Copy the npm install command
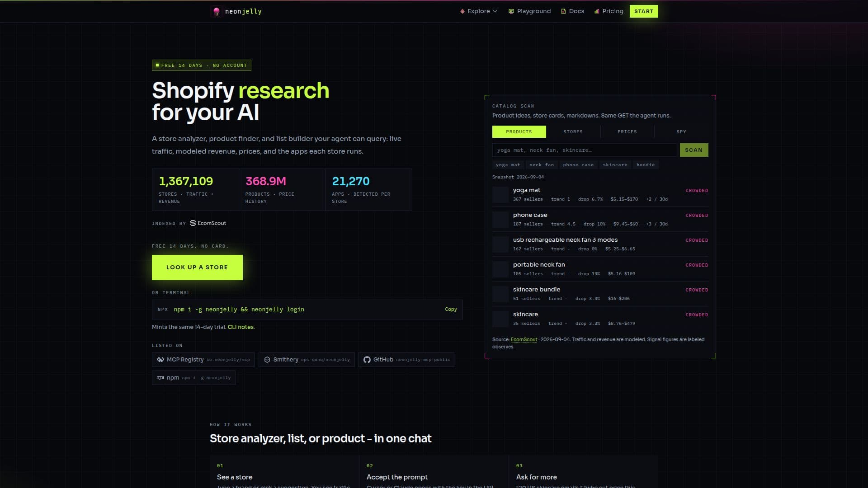 (x=451, y=310)
